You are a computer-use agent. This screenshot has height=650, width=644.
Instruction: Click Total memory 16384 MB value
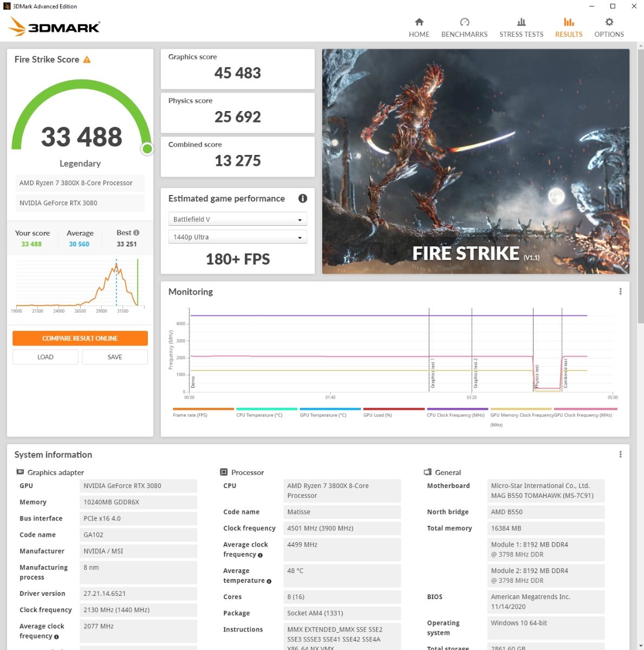click(546, 528)
